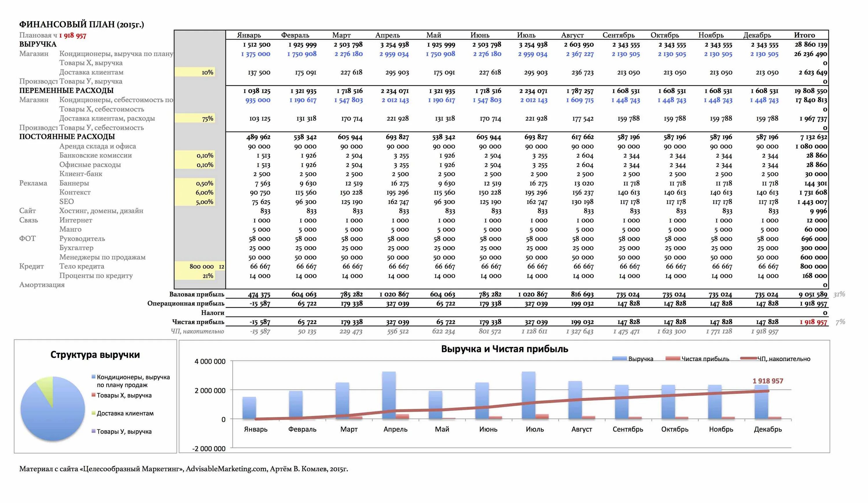Click the Операционная прибыль row label
Screen dimensions: 868x503
click(x=186, y=303)
